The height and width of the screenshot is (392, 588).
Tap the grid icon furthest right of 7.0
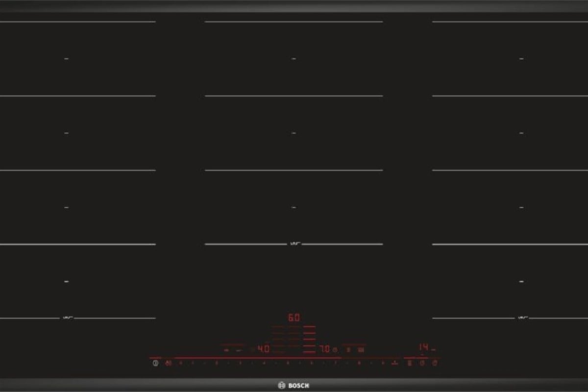click(361, 350)
